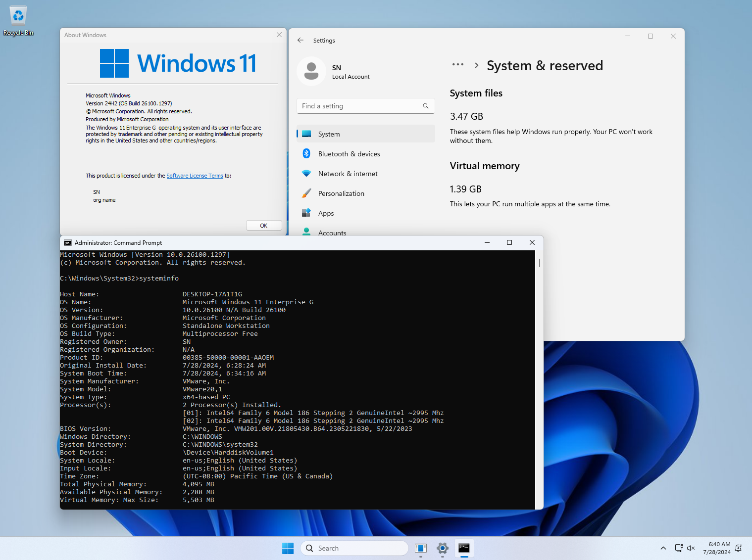Click Version 24H2 build text in About
Viewport: 752px width, 560px height.
(129, 103)
